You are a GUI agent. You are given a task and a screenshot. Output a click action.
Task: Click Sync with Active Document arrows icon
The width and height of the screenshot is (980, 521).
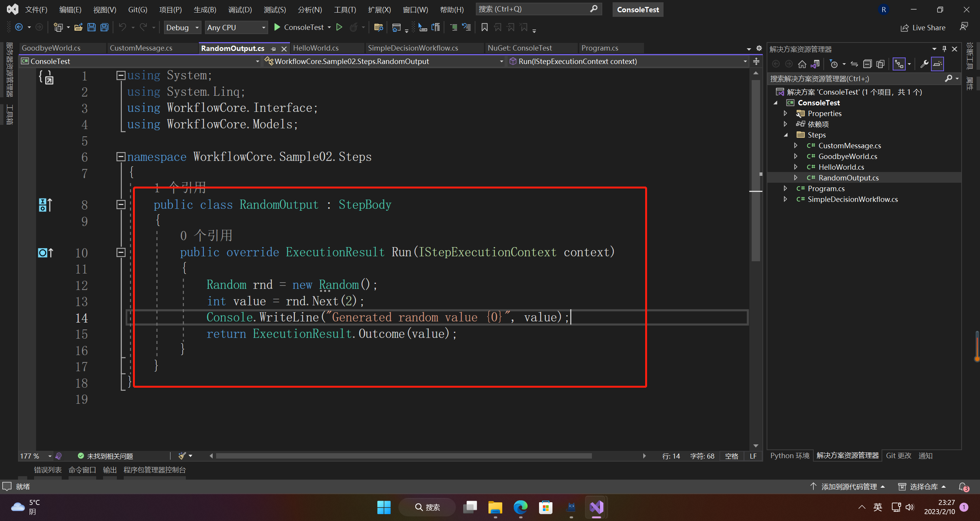coord(854,64)
